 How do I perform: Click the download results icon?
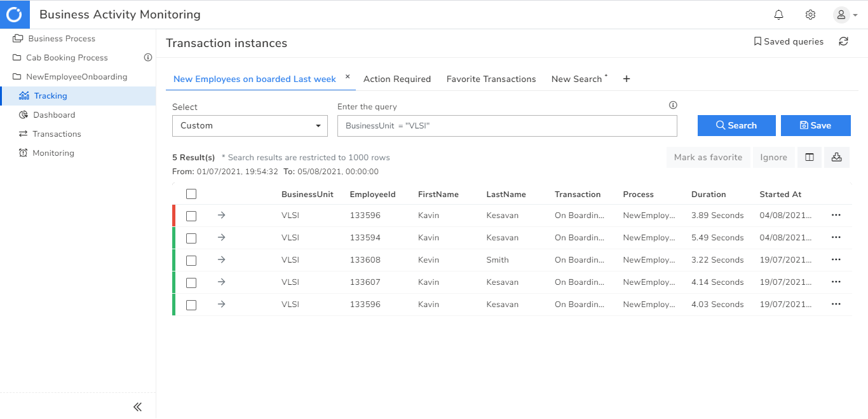click(836, 157)
